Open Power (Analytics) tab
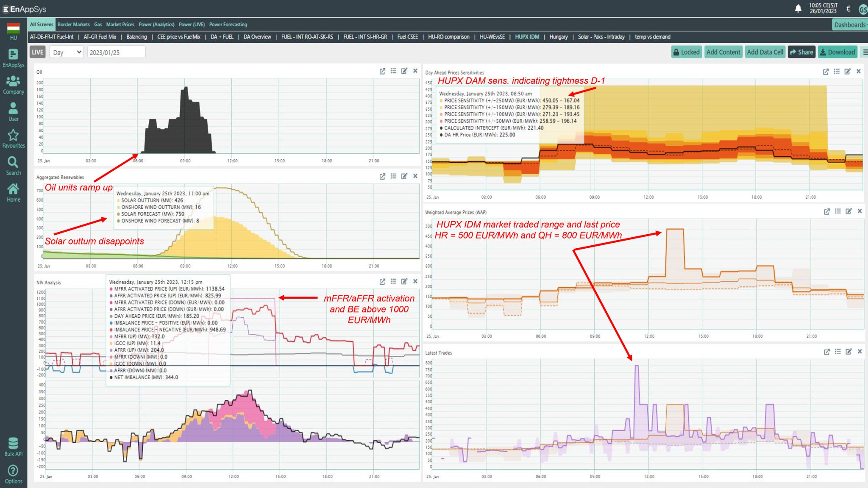868x488 pixels. tap(156, 25)
